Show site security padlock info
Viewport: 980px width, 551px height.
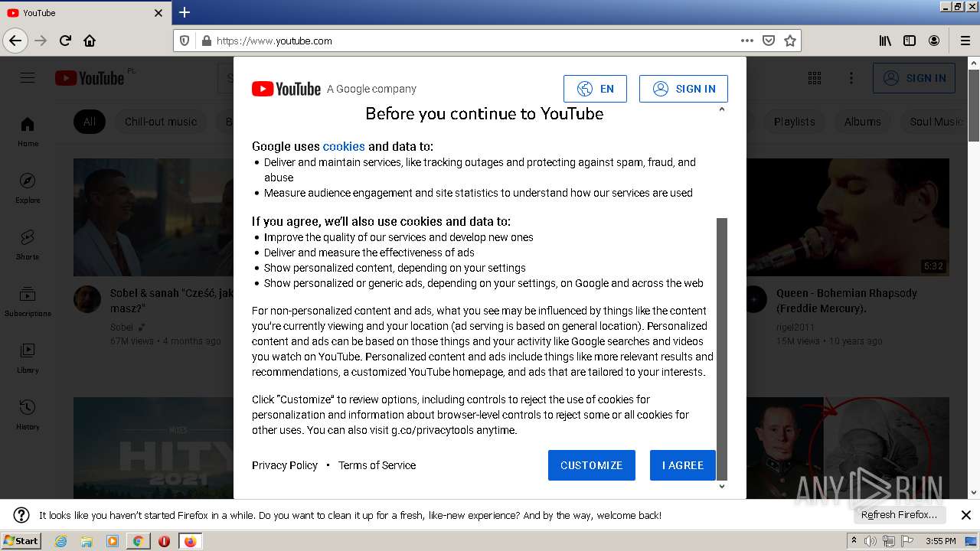point(206,41)
